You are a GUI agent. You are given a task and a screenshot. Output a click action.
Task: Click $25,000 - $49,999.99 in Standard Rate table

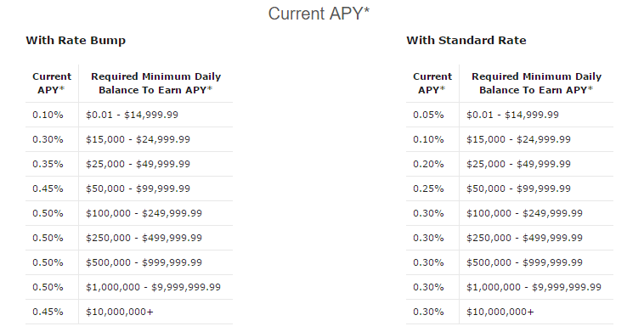[x=518, y=164]
